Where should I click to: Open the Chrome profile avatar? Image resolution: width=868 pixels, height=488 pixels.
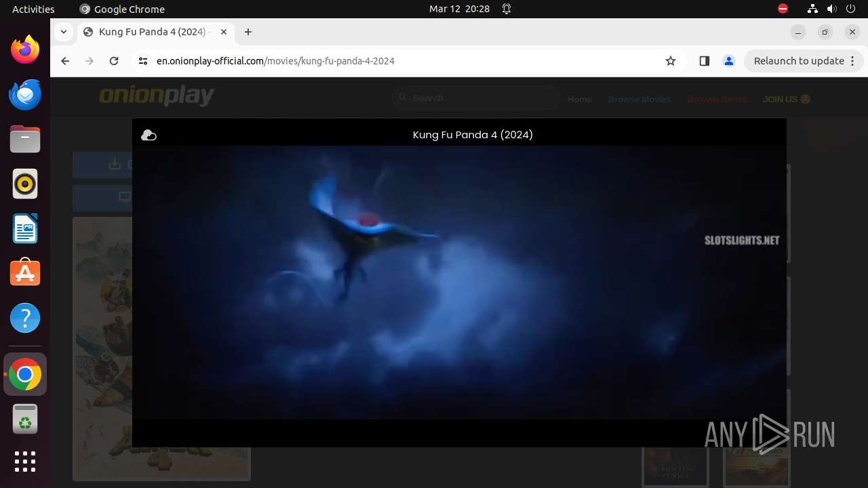click(x=729, y=61)
